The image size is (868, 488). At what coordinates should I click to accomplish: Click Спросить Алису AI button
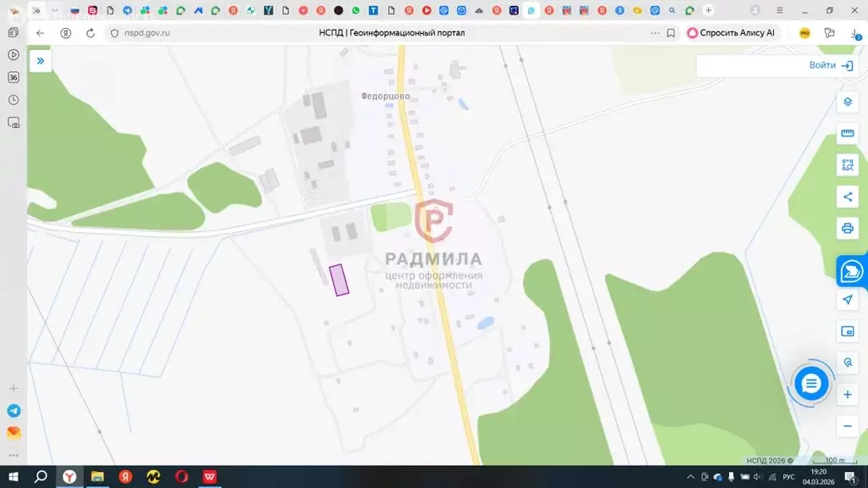[x=731, y=33]
